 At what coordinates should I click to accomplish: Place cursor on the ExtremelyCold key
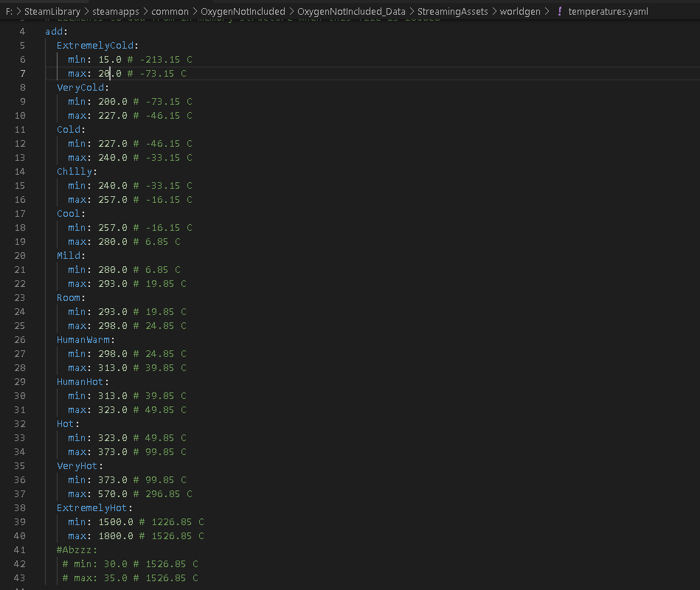(x=95, y=46)
